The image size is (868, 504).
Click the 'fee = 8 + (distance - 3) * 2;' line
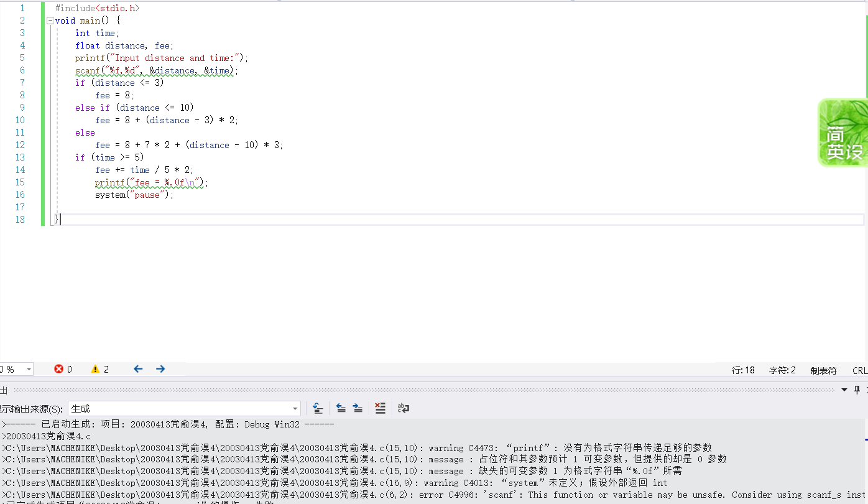pos(167,120)
